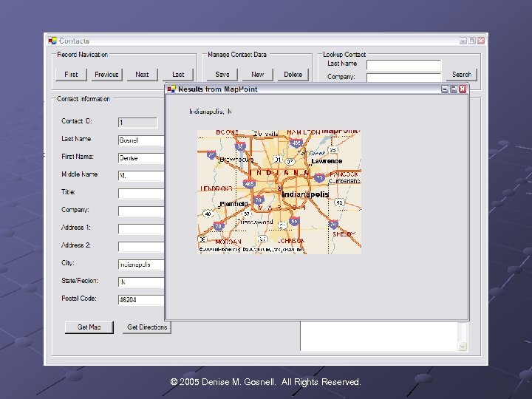
Task: Delete the current contact
Action: 293,75
